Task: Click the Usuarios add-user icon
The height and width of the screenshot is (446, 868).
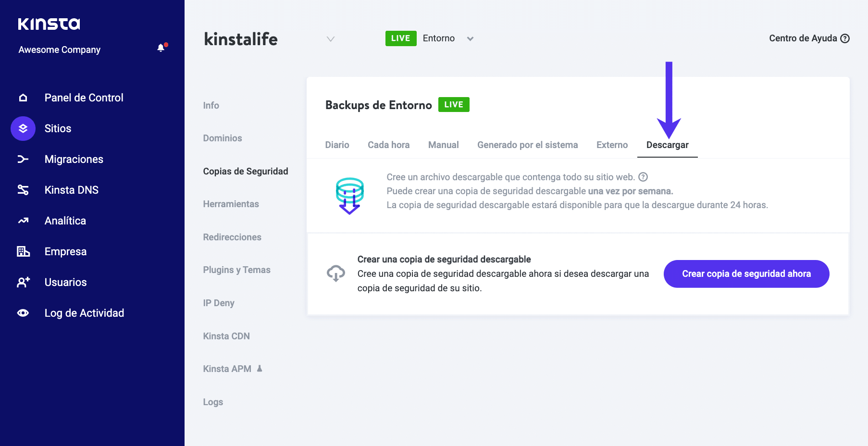Action: point(23,283)
